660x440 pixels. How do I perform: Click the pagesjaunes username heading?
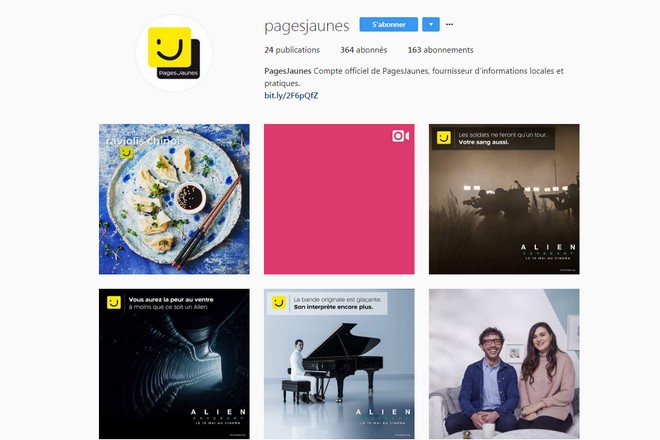(x=307, y=26)
